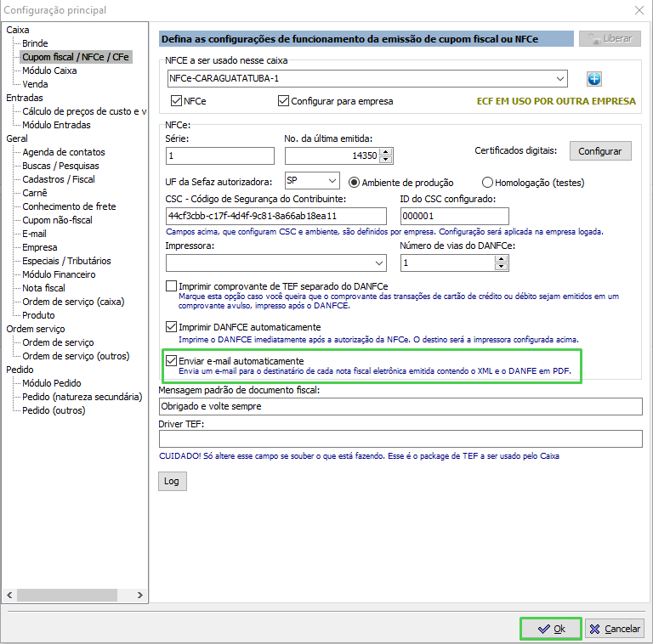Select Pedido (natureza secundária) tree item
Image resolution: width=653 pixels, height=644 pixels.
coord(82,397)
